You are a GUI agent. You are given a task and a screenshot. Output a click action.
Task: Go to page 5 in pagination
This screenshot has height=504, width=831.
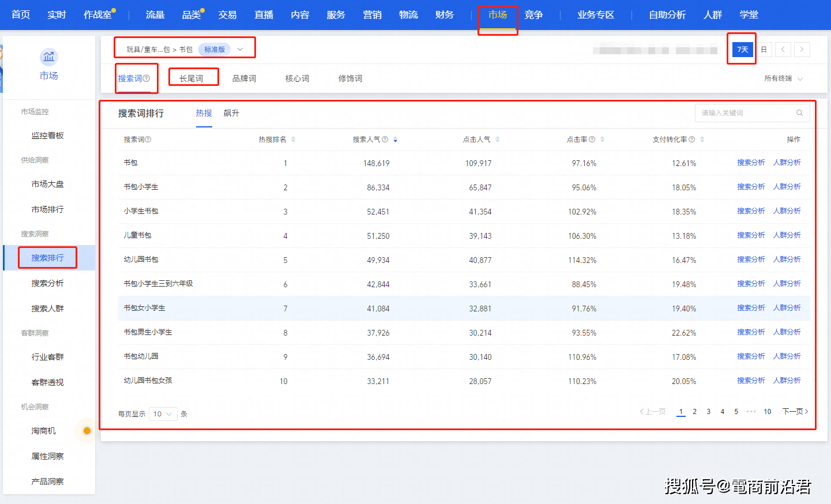click(736, 412)
